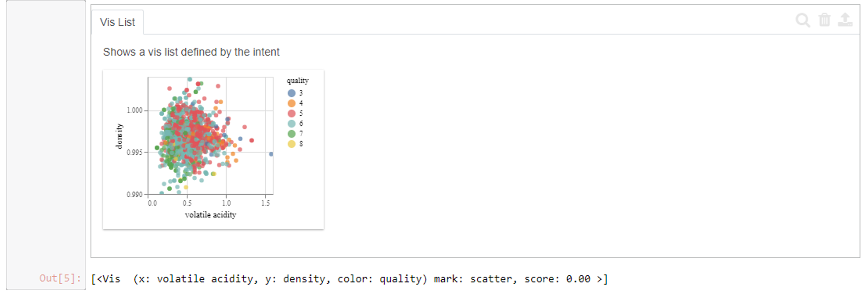Select the quality 4 legend swatch
The height and width of the screenshot is (293, 868).
click(x=292, y=103)
